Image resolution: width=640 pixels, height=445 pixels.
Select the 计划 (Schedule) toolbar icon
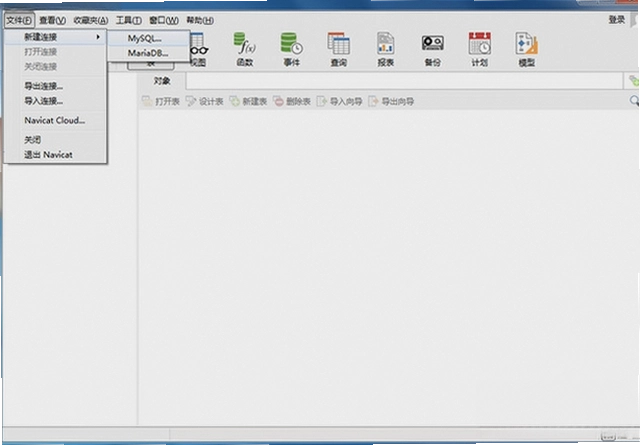[480, 49]
